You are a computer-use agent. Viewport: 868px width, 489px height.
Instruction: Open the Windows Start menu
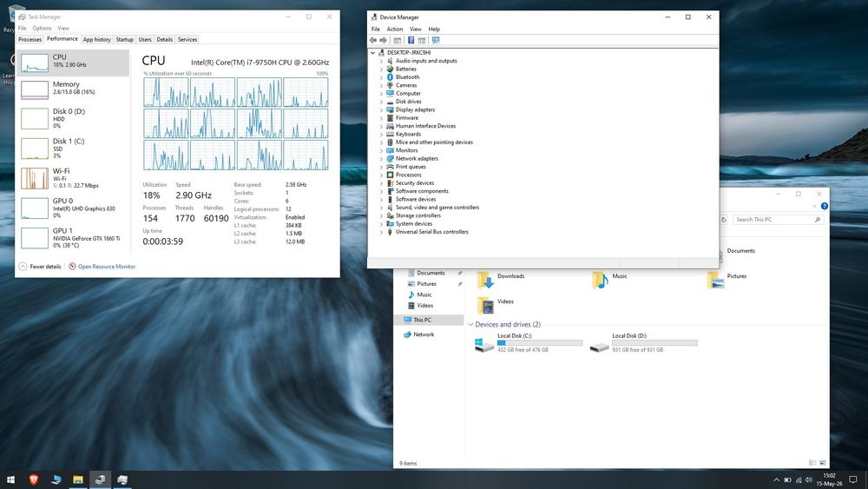coord(10,479)
